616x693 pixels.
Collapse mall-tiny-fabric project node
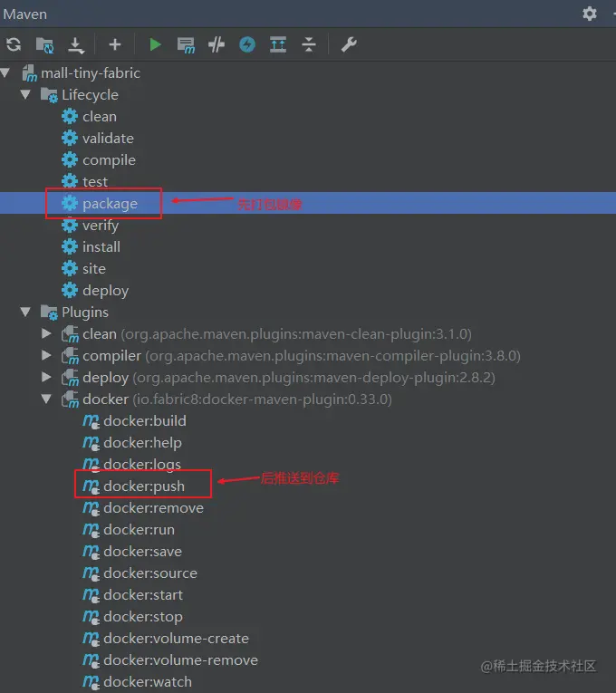coord(5,72)
